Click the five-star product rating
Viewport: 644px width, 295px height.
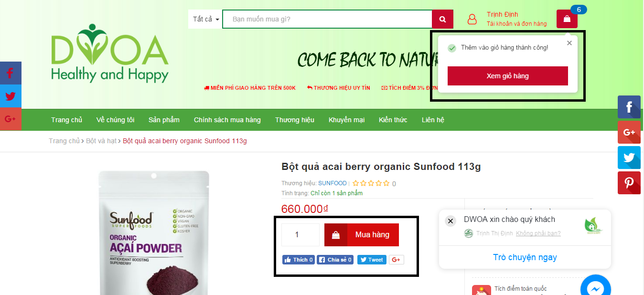point(371,183)
